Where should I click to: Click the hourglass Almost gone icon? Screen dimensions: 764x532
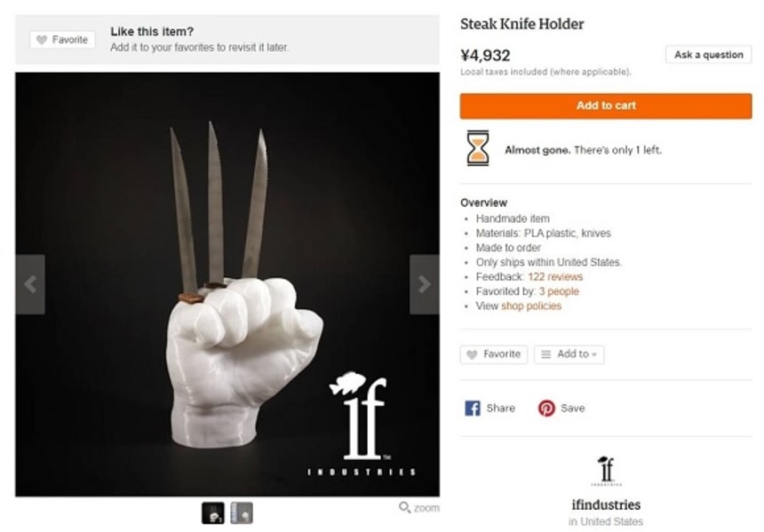[x=478, y=148]
